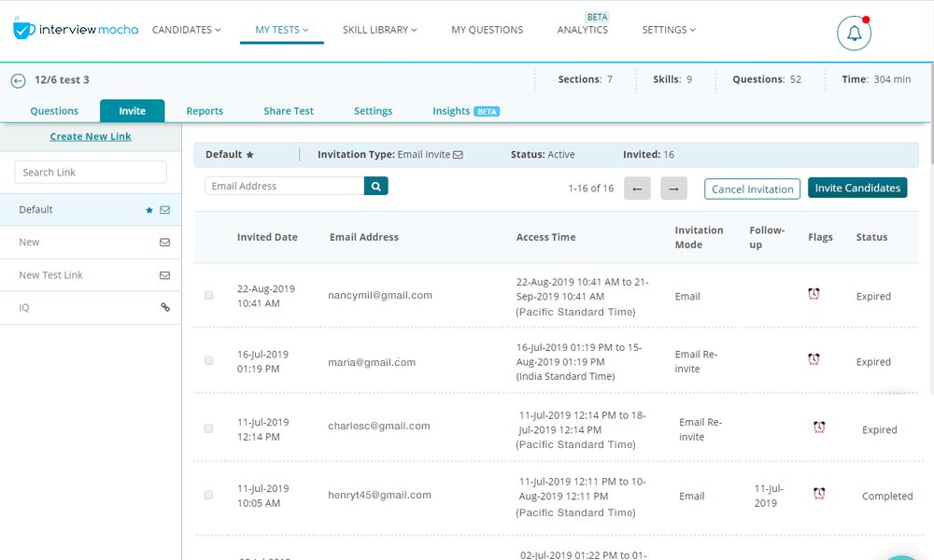Click the Create New Link link
Screen dimensions: 934x560
click(91, 136)
